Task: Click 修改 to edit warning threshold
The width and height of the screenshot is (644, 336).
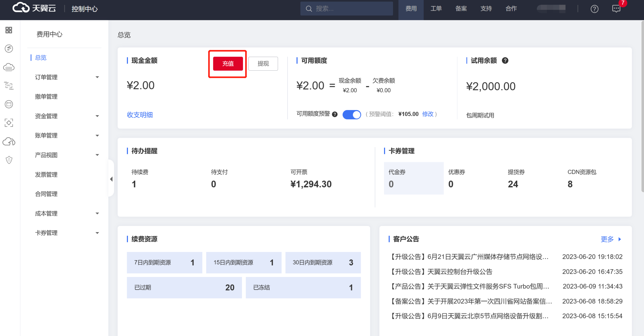Action: pyautogui.click(x=428, y=114)
